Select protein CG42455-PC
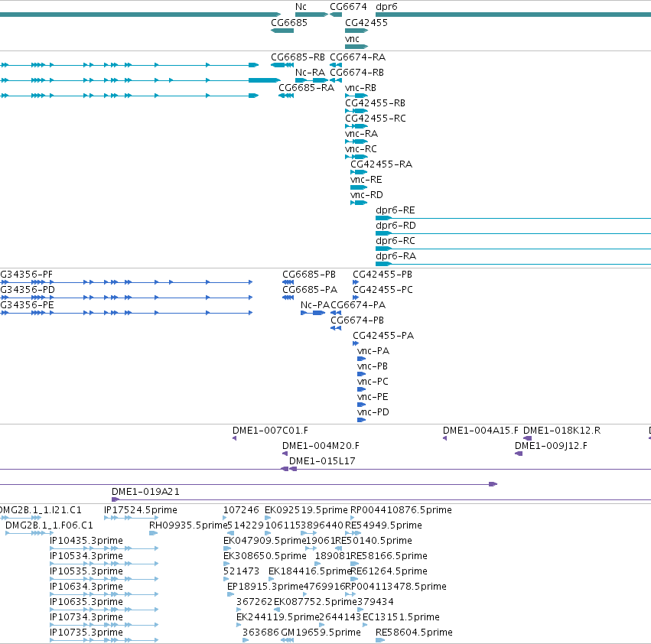This screenshot has height=644, width=651. [x=382, y=289]
